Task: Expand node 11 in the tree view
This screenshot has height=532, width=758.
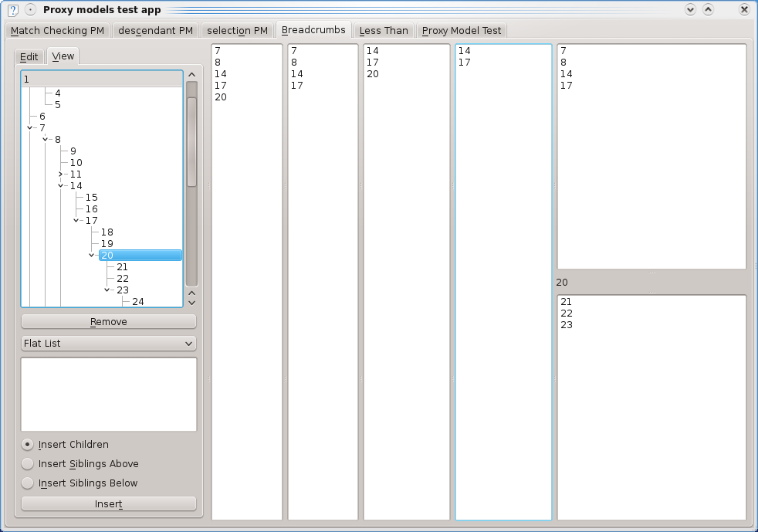Action: coord(60,175)
